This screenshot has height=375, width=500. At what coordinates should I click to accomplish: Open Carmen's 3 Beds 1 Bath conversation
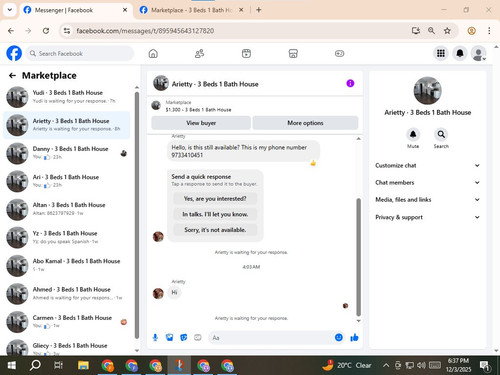[x=67, y=321]
